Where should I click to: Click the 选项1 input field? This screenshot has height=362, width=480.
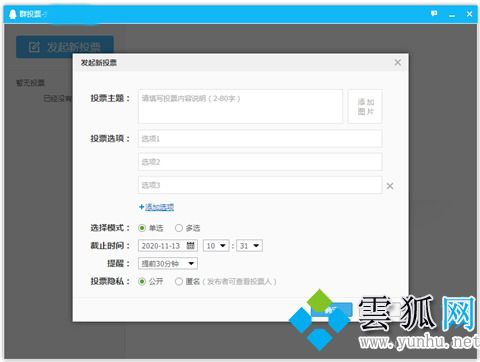[260, 139]
